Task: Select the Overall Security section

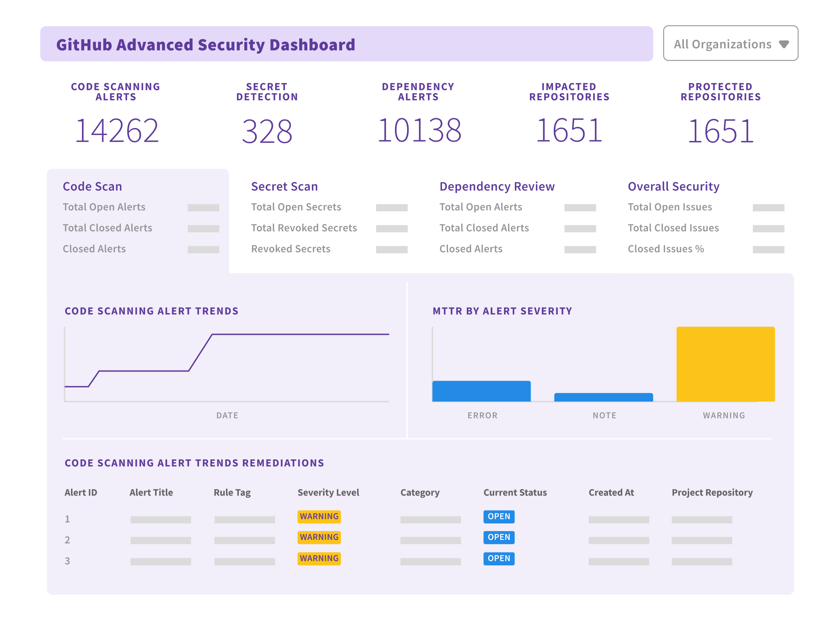Action: [x=673, y=186]
